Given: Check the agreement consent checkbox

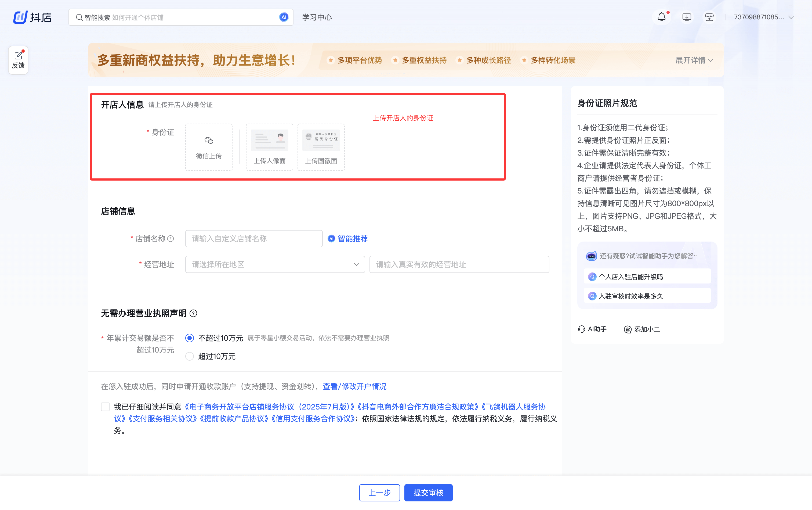Looking at the screenshot, I should click(105, 407).
